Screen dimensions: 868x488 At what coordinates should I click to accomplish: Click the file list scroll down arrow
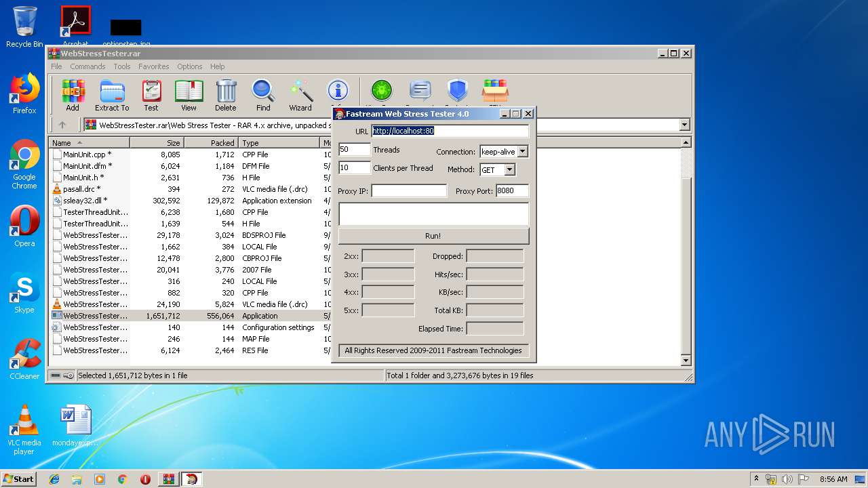tap(686, 361)
